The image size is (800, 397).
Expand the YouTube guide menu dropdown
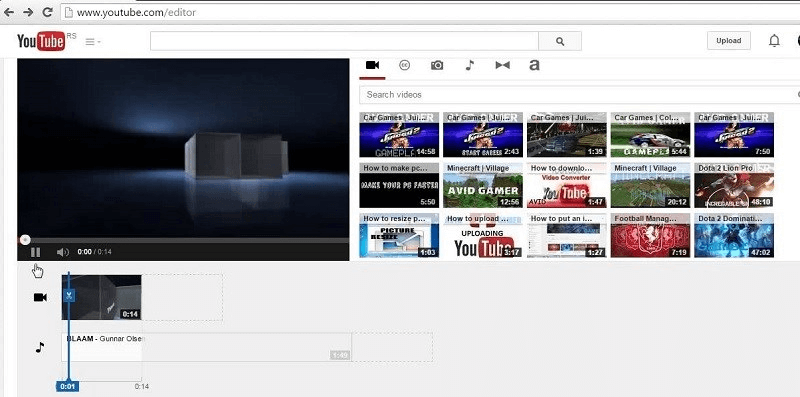[92, 42]
